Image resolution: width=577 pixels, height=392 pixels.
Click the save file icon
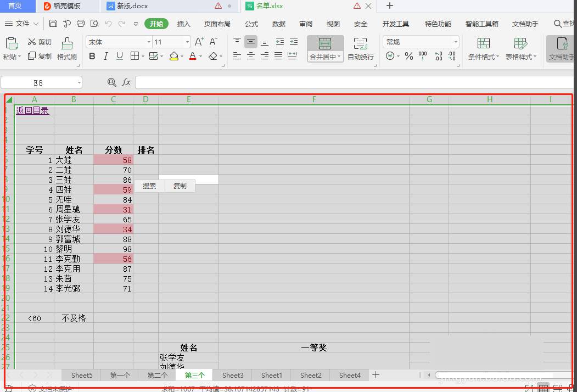pos(53,24)
